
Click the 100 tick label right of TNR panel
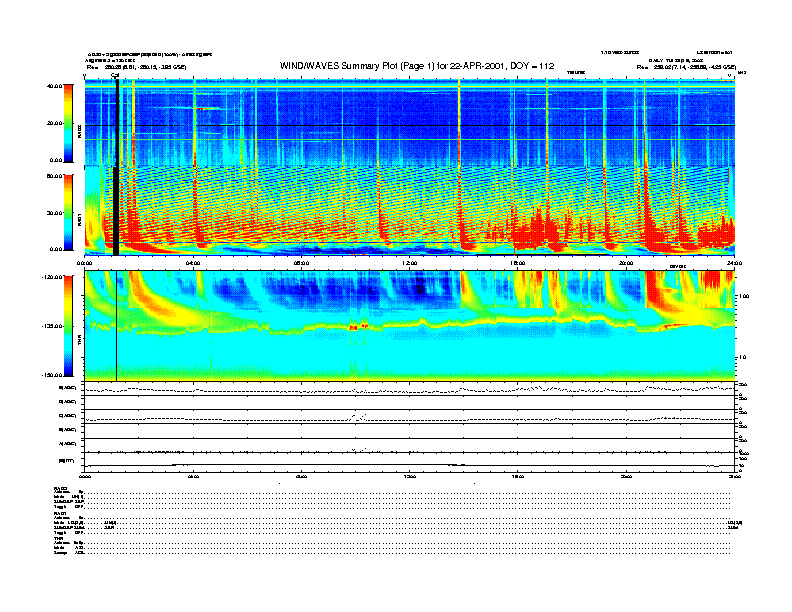[x=745, y=297]
